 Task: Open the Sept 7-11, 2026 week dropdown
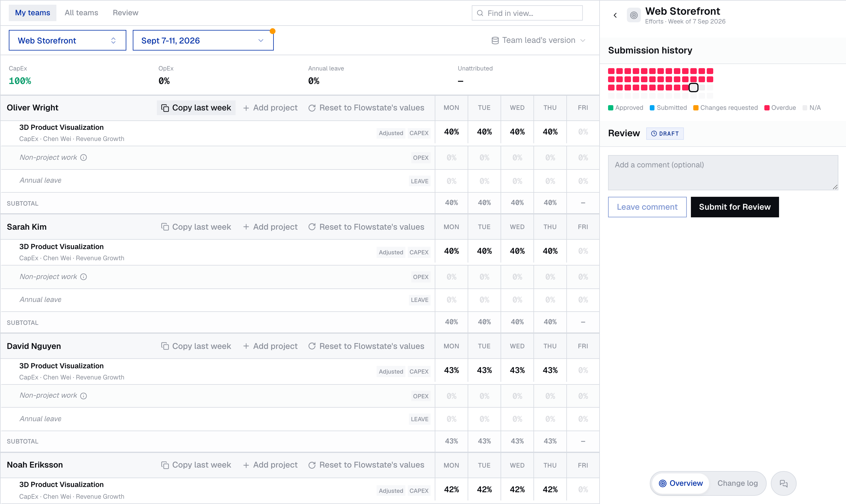click(203, 41)
